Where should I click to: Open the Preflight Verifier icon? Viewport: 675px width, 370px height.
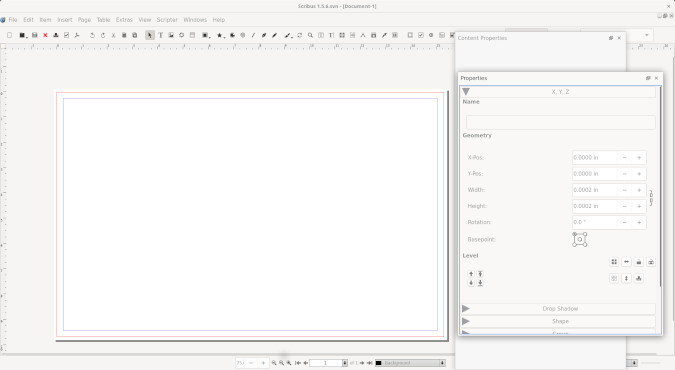[x=66, y=35]
